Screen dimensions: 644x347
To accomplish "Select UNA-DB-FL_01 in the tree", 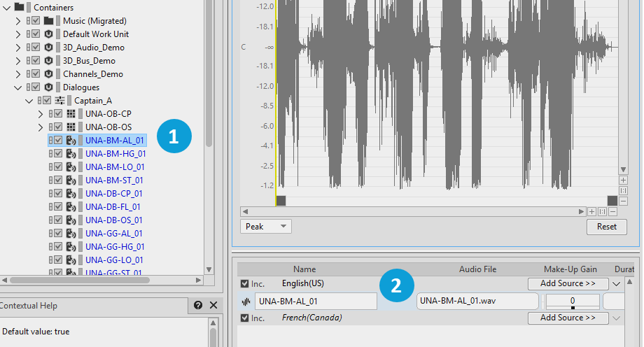I will click(113, 206).
